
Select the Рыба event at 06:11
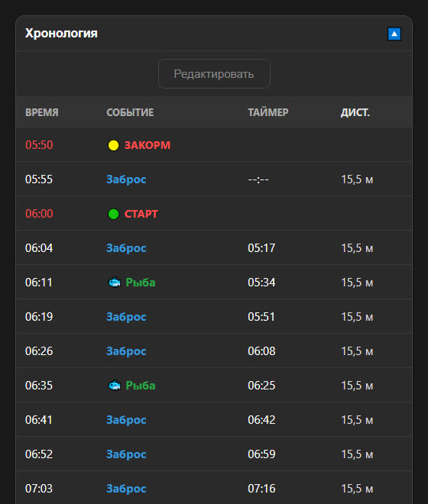(141, 283)
